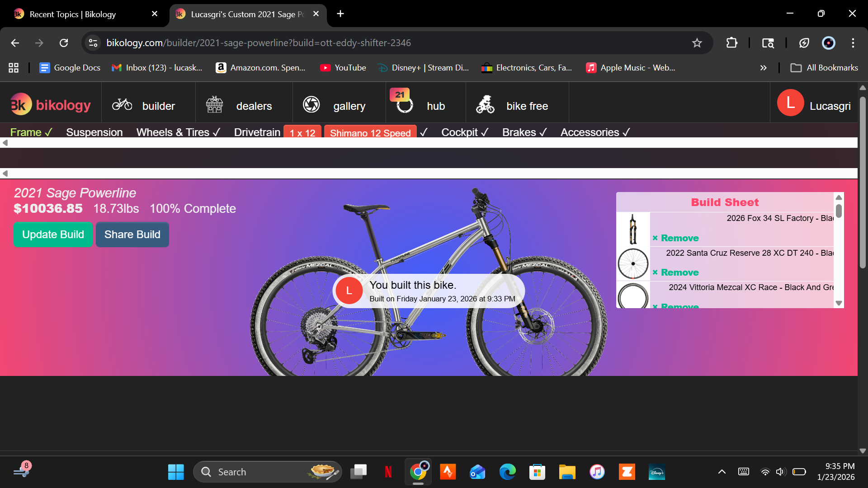Open Lucasgri's profile avatar
This screenshot has height=488, width=868.
[790, 103]
